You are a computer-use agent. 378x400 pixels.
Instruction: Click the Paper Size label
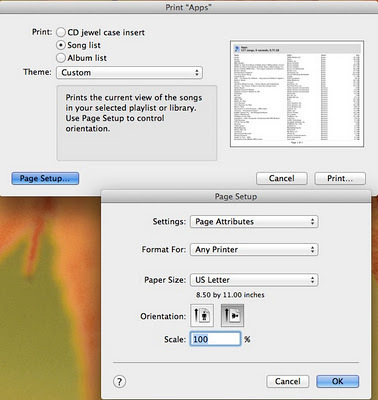point(165,280)
